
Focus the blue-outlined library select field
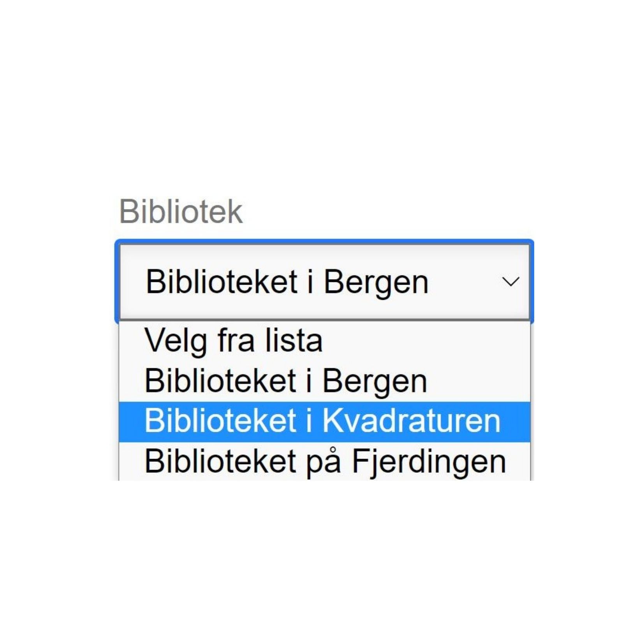click(324, 282)
